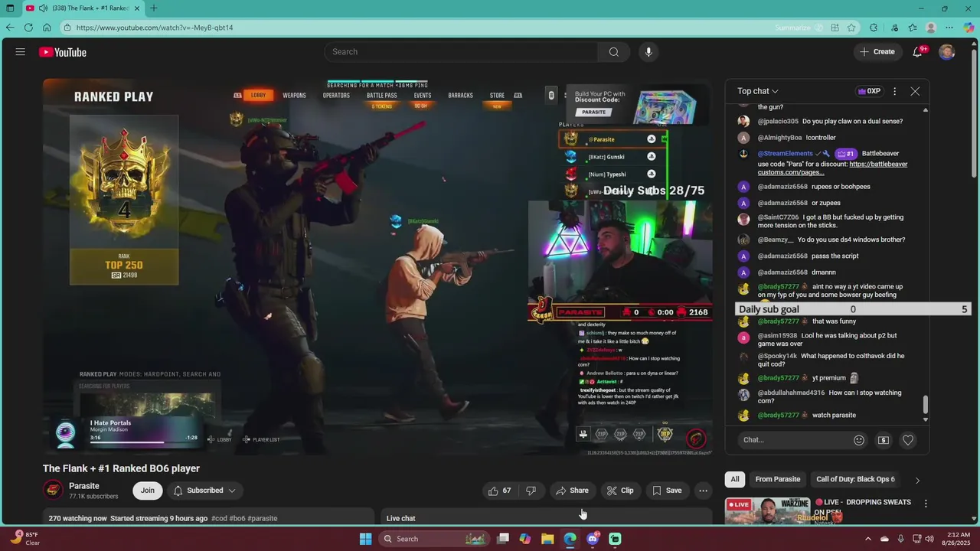Open live chat three-dot options
Viewport: 980px width, 551px height.
(x=894, y=91)
